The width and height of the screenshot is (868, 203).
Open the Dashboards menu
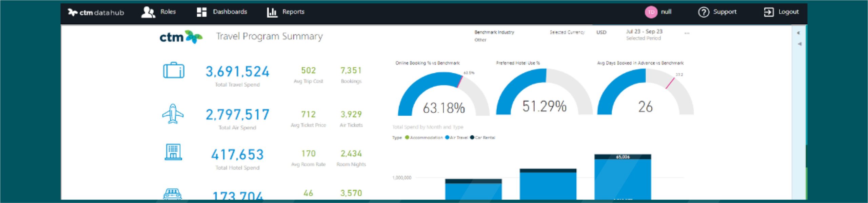(x=230, y=12)
